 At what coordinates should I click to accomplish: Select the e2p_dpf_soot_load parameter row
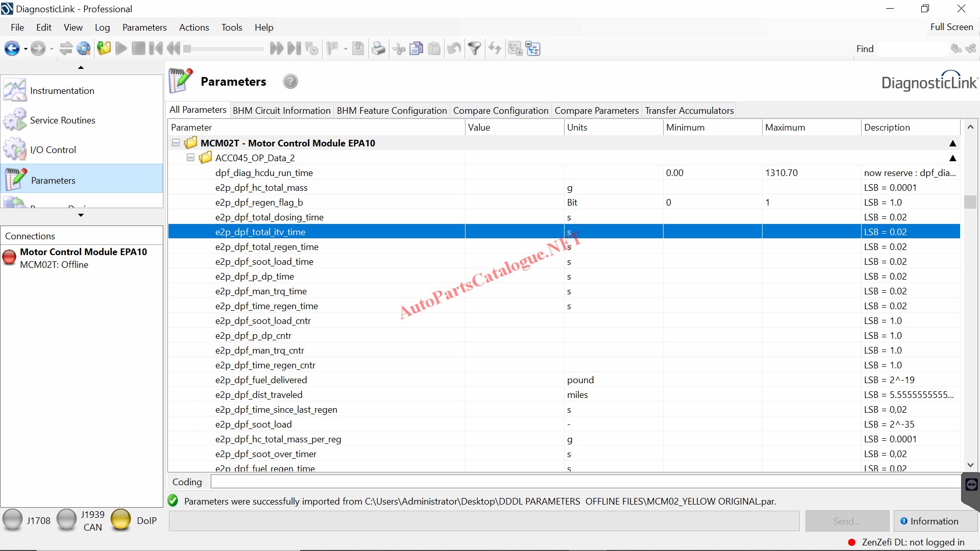[x=254, y=424]
